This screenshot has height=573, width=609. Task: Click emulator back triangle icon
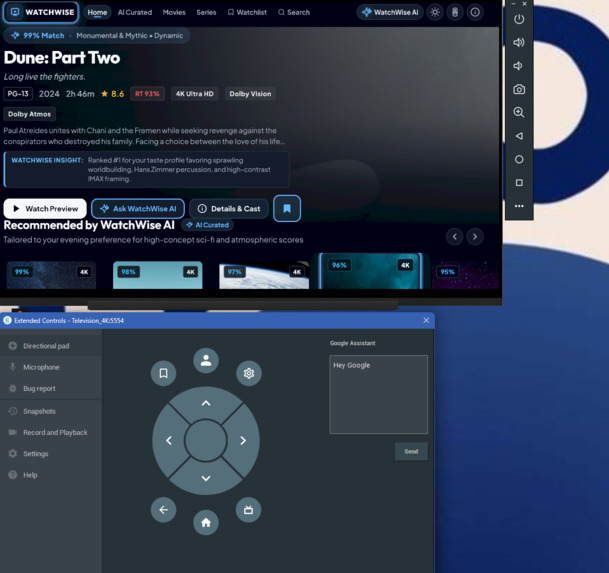519,136
